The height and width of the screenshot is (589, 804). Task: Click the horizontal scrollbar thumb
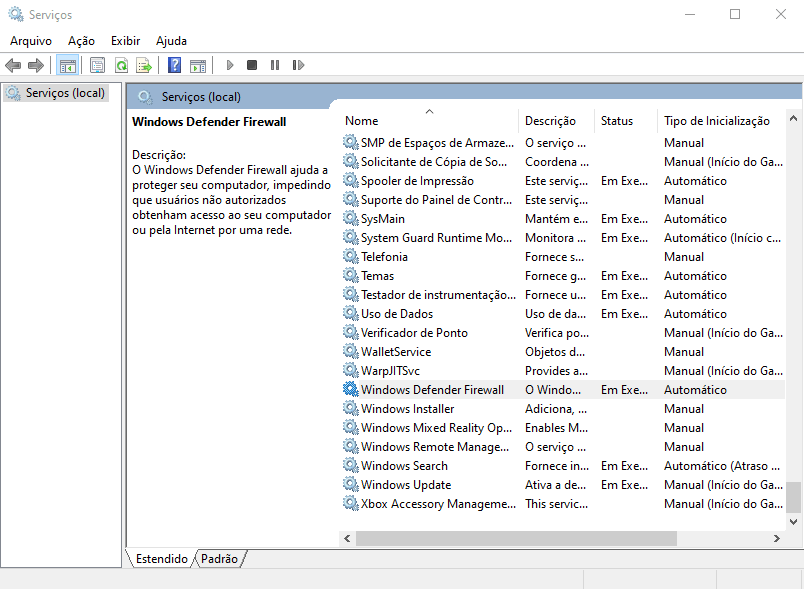point(516,538)
